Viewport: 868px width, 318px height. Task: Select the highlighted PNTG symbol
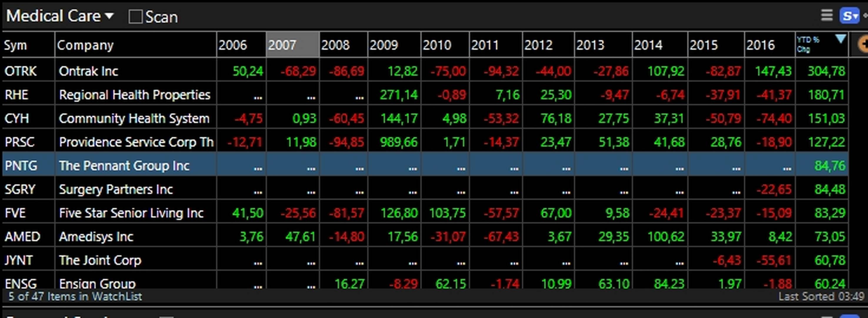(21, 165)
